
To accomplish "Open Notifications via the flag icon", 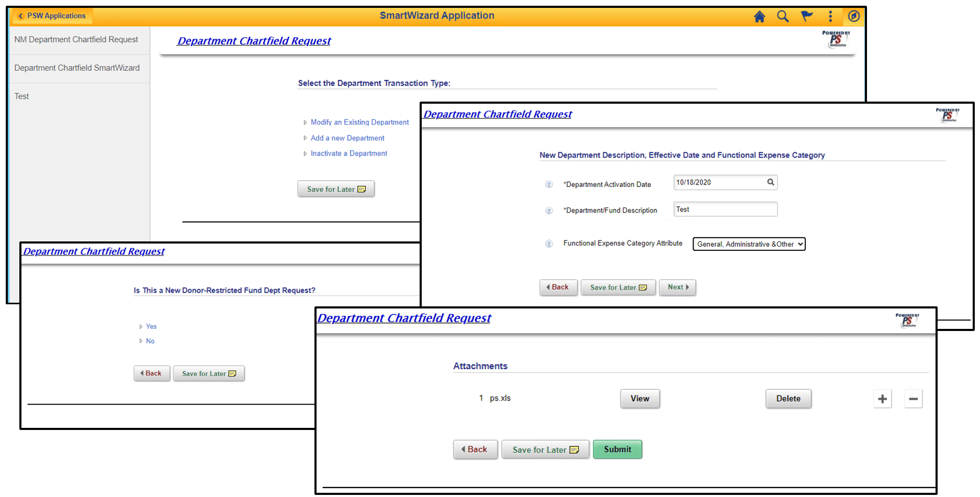I will click(806, 16).
